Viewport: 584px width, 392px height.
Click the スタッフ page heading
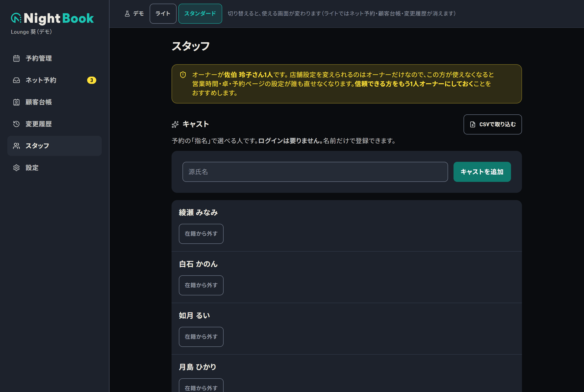(x=191, y=46)
